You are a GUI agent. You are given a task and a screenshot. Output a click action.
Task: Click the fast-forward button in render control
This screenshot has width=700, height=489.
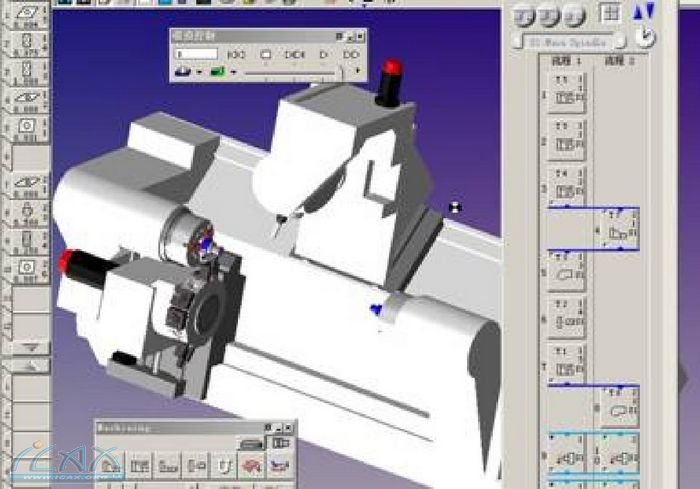pyautogui.click(x=351, y=55)
